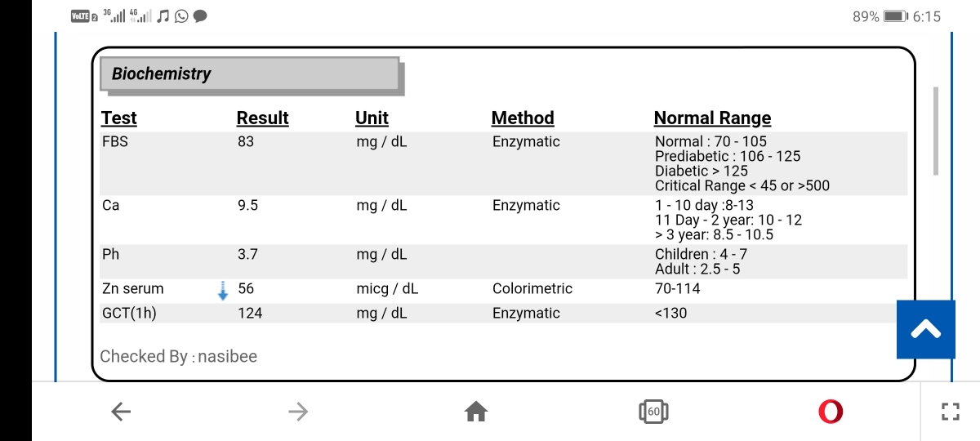Image resolution: width=980 pixels, height=441 pixels.
Task: Select the GCT(1h) result row
Action: (x=503, y=313)
